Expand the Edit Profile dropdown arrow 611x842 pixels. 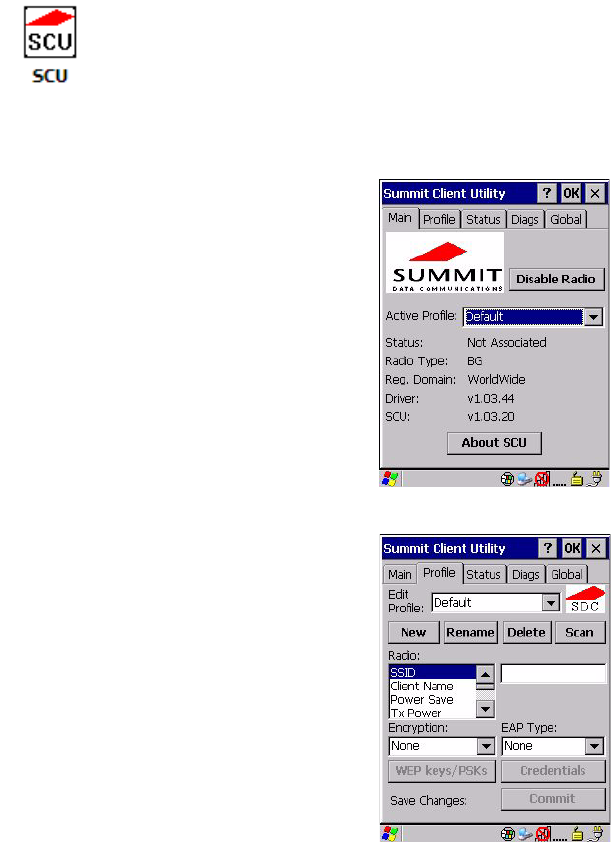[x=550, y=603]
